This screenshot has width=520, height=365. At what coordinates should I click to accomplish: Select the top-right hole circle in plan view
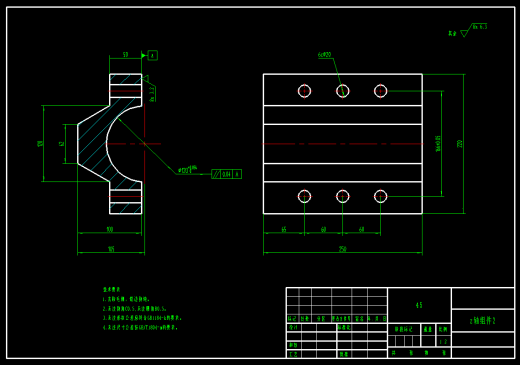(381, 91)
